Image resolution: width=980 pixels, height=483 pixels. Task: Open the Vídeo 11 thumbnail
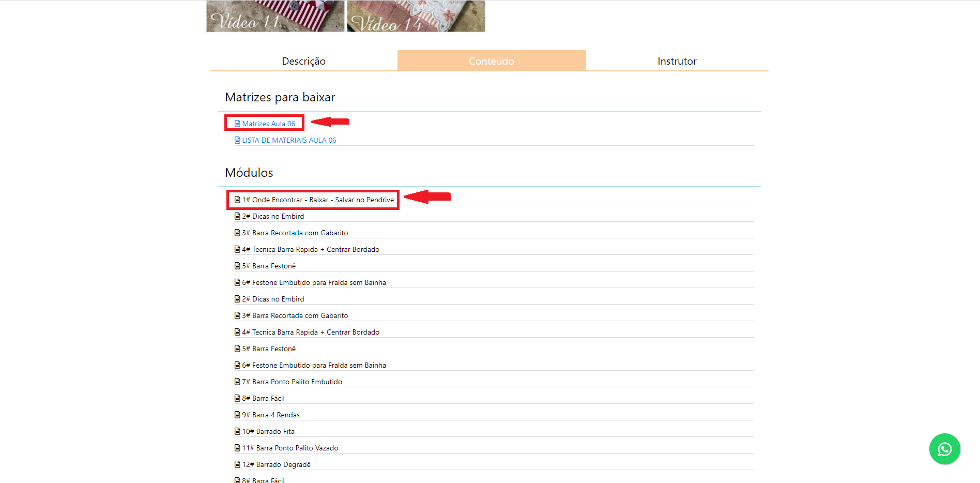click(275, 16)
